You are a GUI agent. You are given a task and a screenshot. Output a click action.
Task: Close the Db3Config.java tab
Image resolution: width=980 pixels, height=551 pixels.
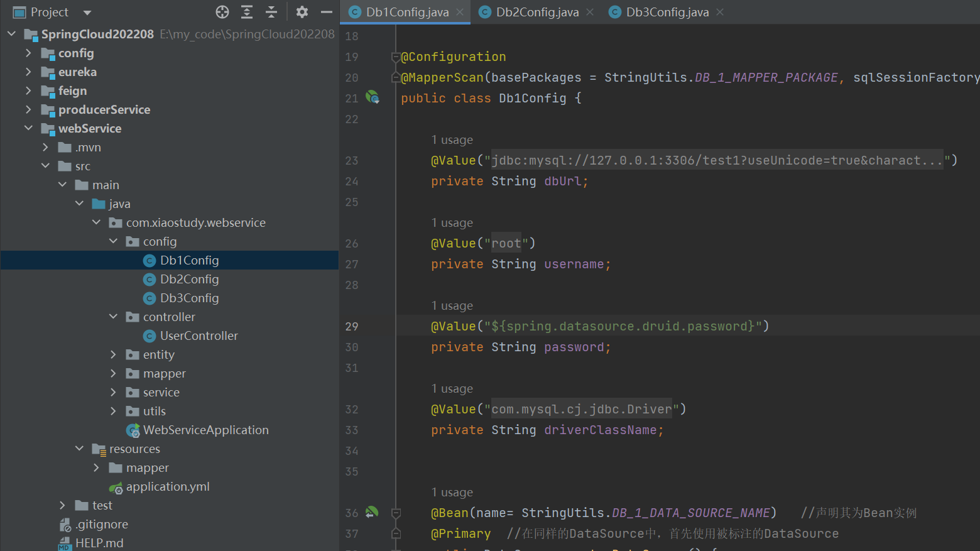(720, 12)
